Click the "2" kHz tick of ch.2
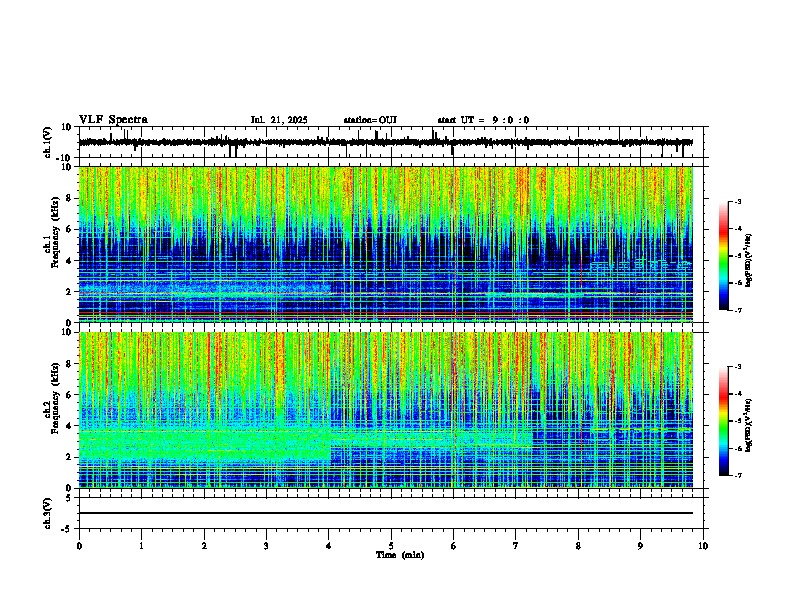Image resolution: width=792 pixels, height=612 pixels. click(69, 457)
